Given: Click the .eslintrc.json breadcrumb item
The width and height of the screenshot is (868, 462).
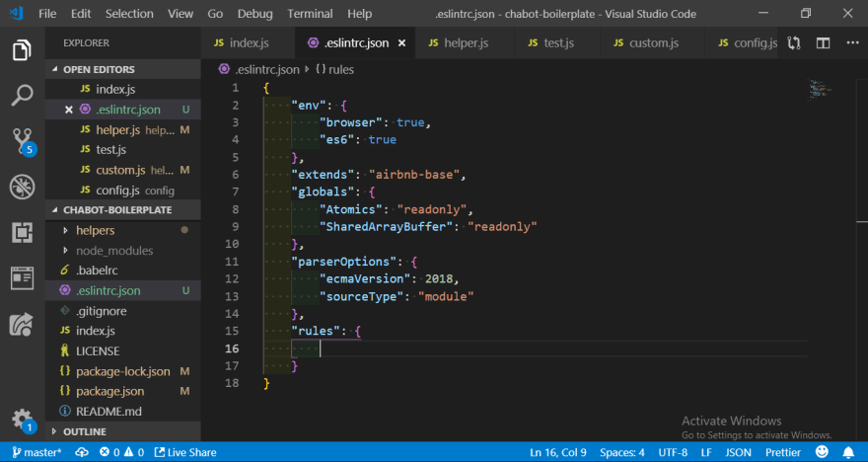Looking at the screenshot, I should pyautogui.click(x=259, y=70).
